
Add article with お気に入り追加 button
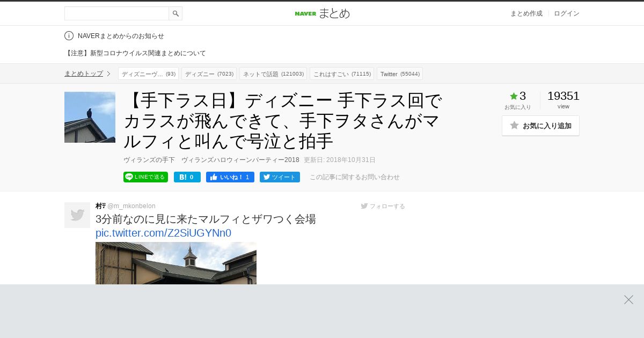click(x=540, y=126)
